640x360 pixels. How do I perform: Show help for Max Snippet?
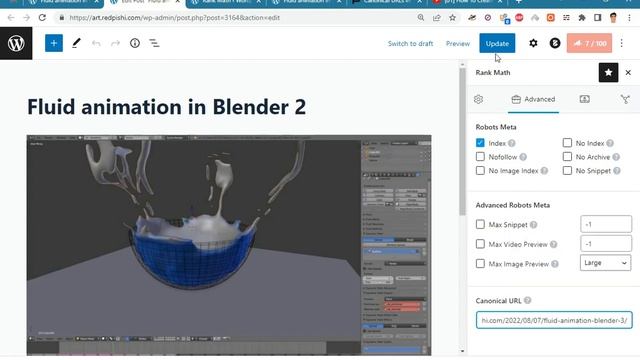tap(533, 225)
